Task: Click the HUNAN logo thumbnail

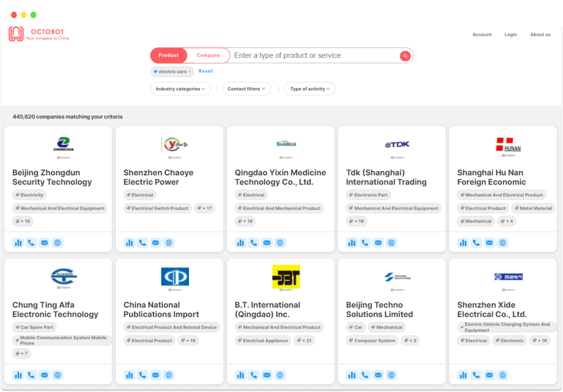Action: [x=508, y=145]
